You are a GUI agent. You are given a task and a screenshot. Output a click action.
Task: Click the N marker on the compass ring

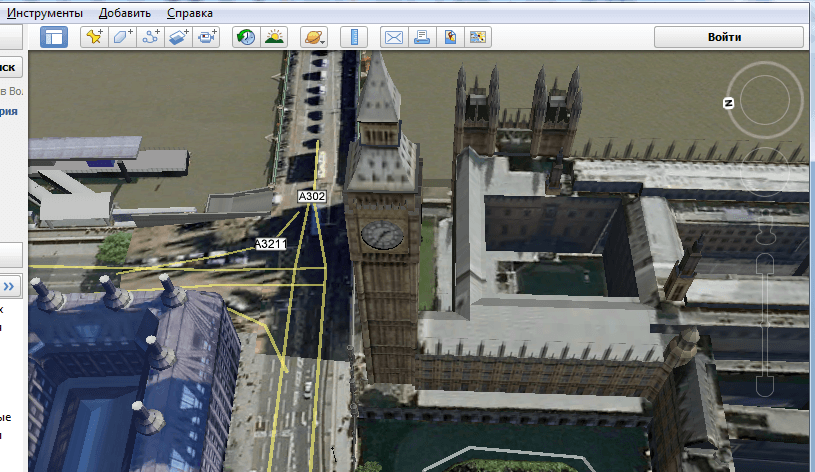729,103
